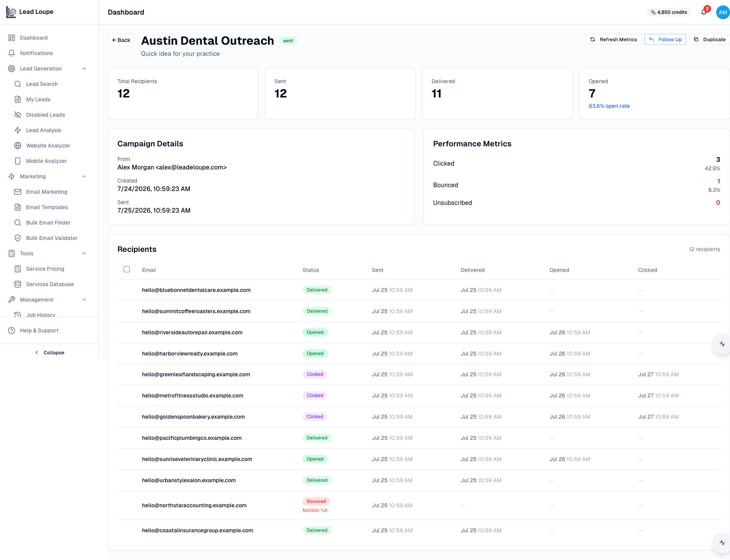Open the AM user avatar menu
The height and width of the screenshot is (560, 730).
(x=723, y=12)
